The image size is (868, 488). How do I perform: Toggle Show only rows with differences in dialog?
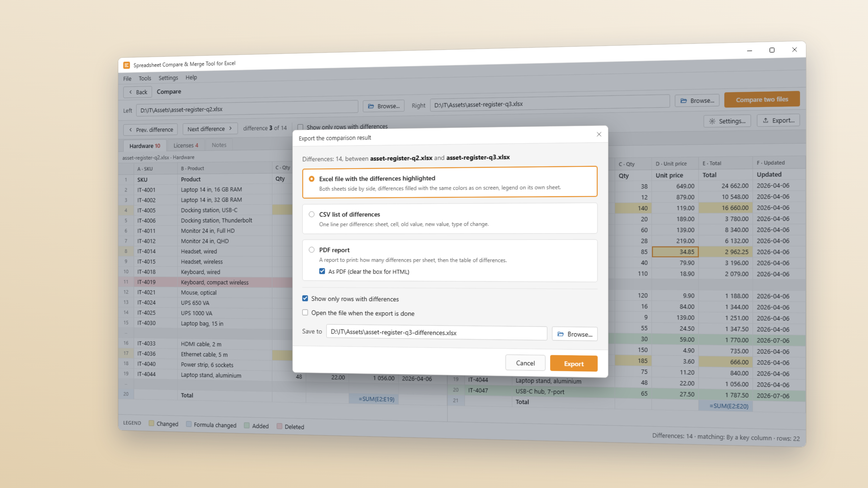305,299
